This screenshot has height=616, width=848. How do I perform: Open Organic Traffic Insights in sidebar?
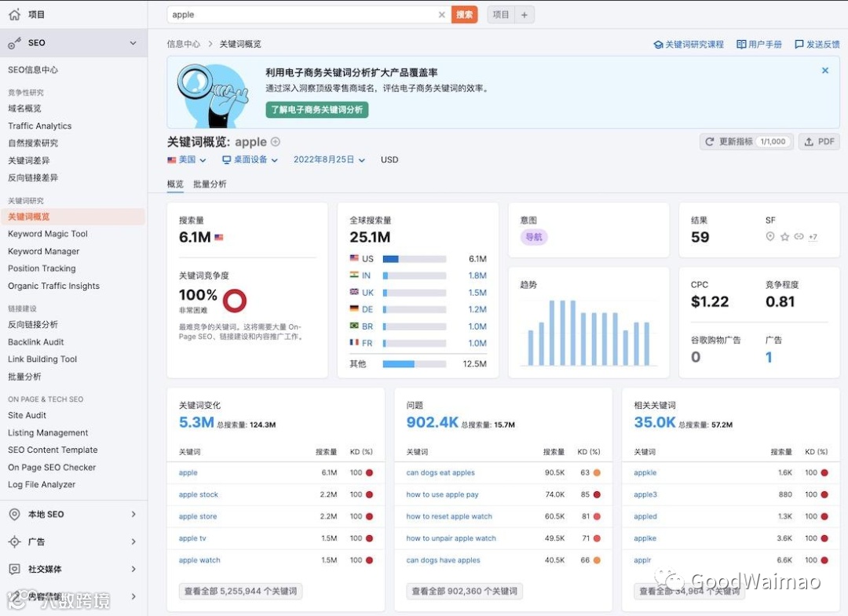click(x=53, y=286)
